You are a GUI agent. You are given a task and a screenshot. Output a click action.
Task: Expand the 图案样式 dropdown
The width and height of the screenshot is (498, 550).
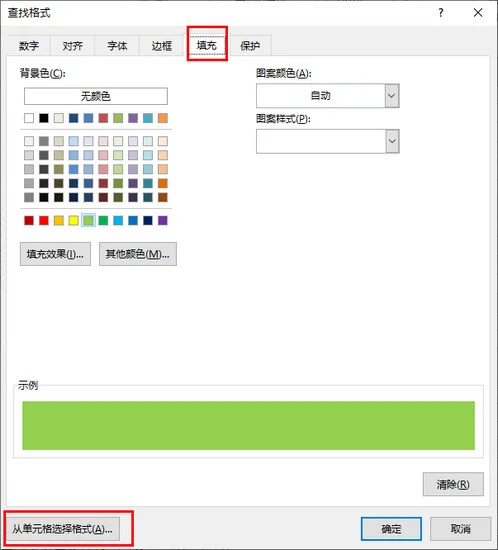[392, 141]
